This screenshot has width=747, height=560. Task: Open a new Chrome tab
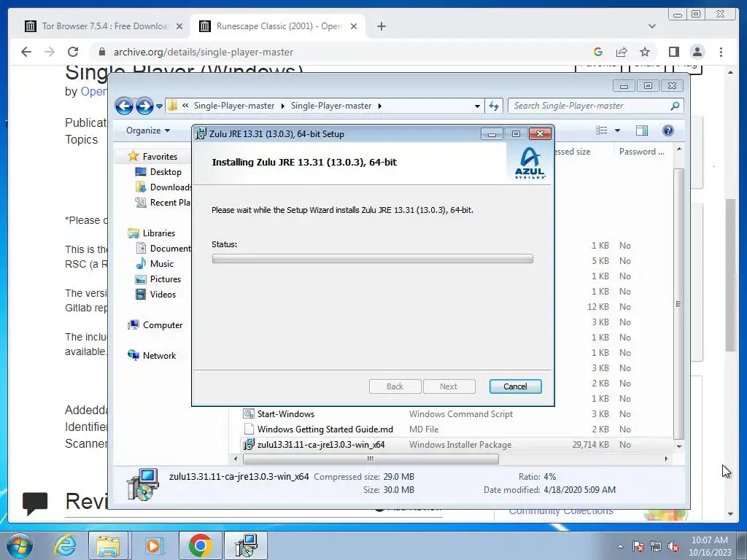pyautogui.click(x=381, y=26)
